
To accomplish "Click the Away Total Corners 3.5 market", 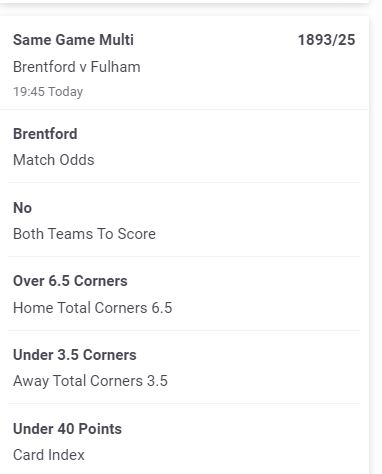I will click(90, 381).
